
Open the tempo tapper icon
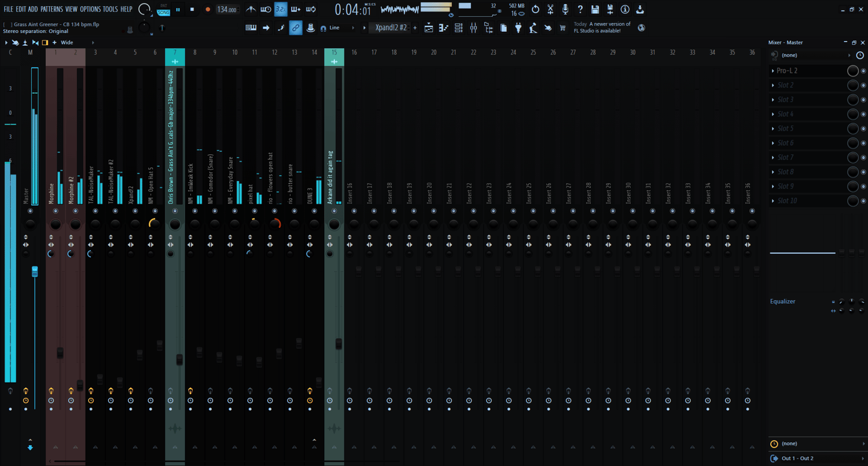[533, 27]
